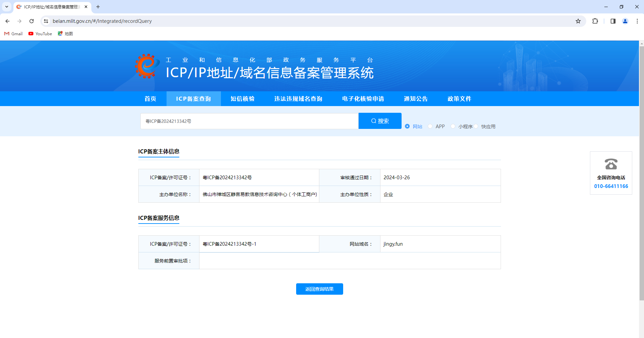
Task: Choose the 快应用 radio option
Action: point(476,126)
